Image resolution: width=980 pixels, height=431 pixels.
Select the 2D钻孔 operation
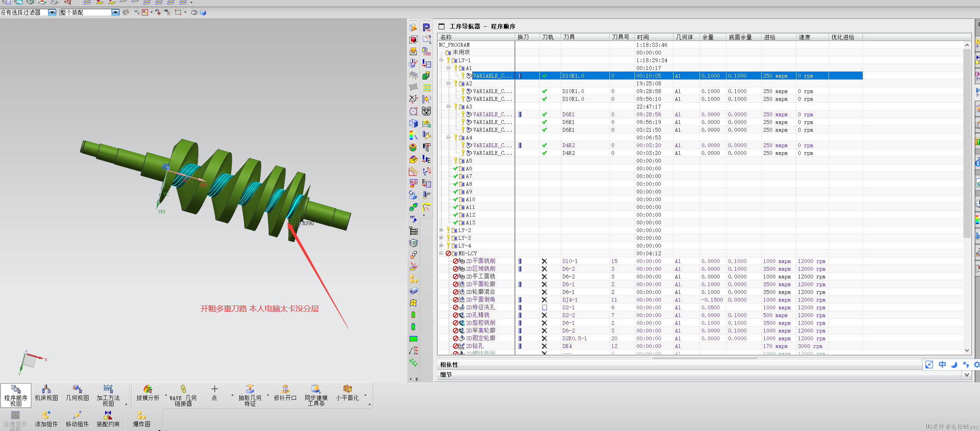(x=475, y=346)
